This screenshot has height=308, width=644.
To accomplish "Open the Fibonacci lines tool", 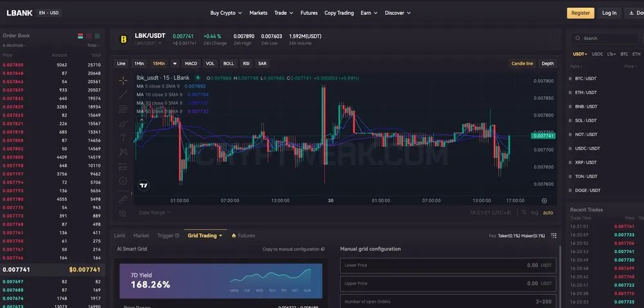I will point(123,109).
